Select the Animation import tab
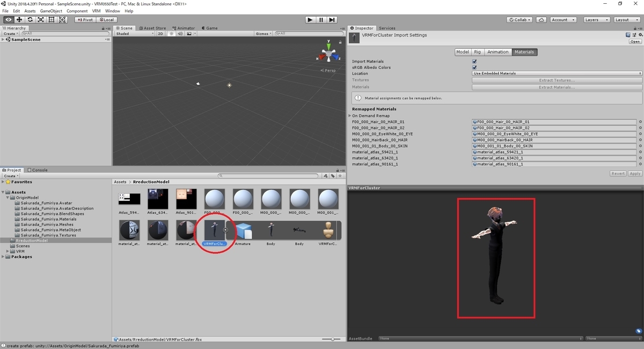644x349 pixels. (497, 52)
